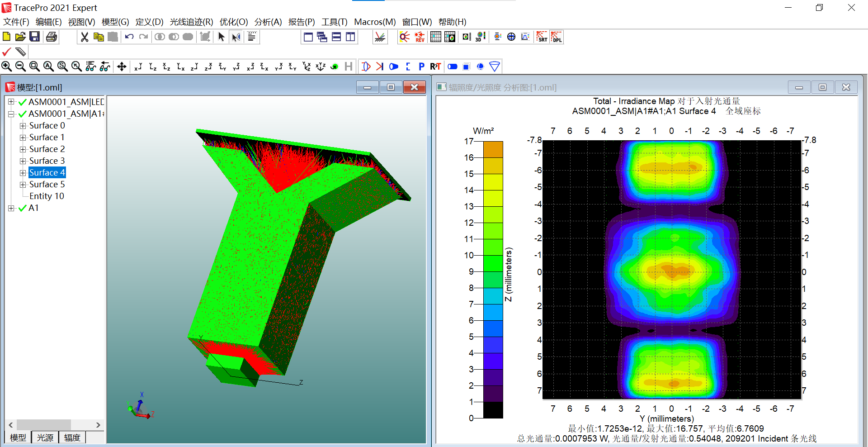The image size is (868, 447).
Task: Expand the ASM0001_ASM|LED tree node
Action: click(x=11, y=102)
